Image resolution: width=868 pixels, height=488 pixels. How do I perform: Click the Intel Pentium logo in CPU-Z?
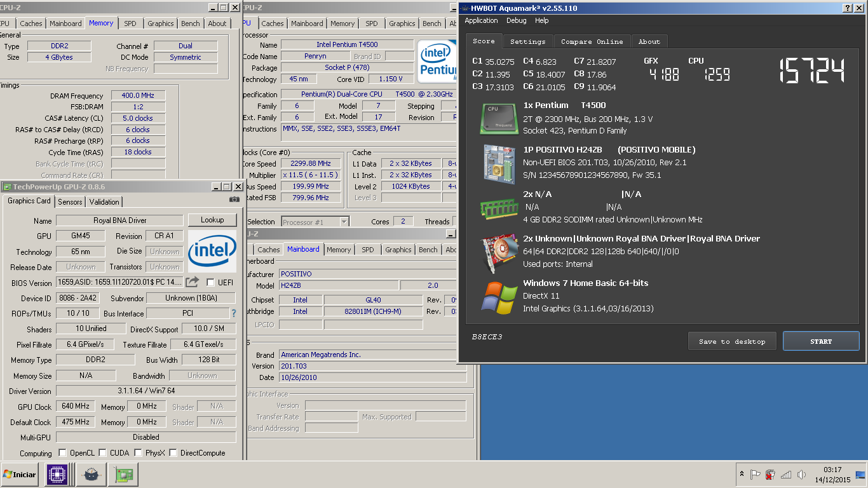coord(437,61)
